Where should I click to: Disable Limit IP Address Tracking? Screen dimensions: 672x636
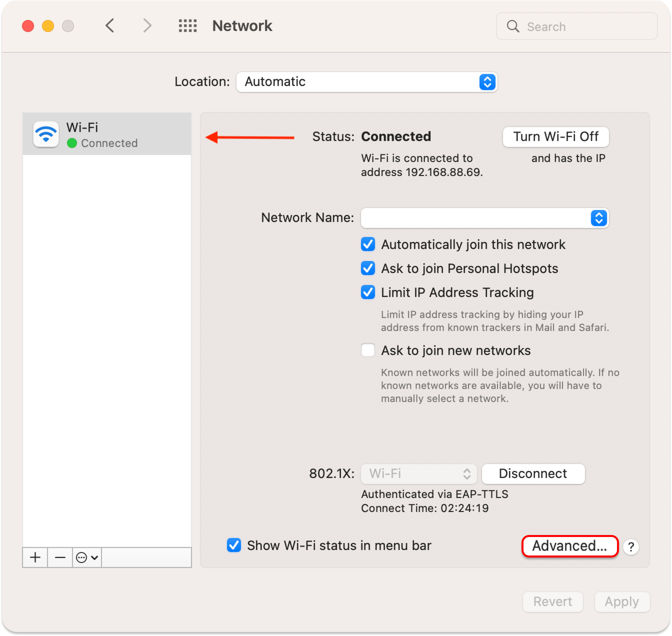368,292
